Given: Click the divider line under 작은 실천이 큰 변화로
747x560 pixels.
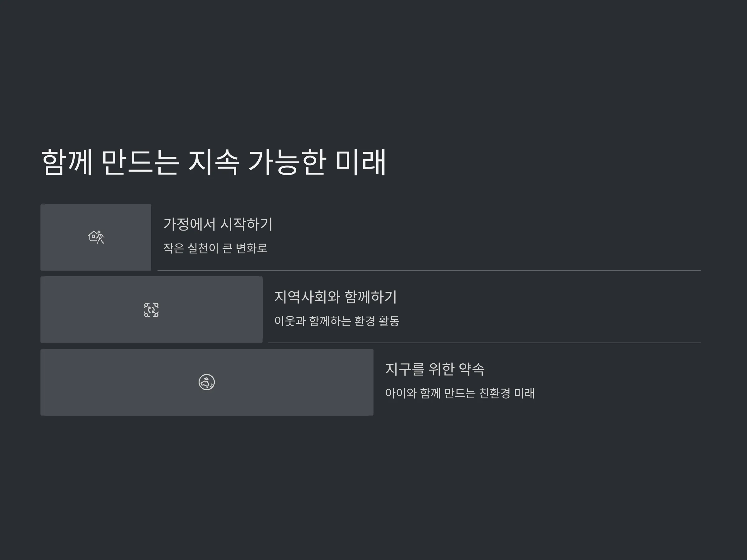Looking at the screenshot, I should [429, 271].
